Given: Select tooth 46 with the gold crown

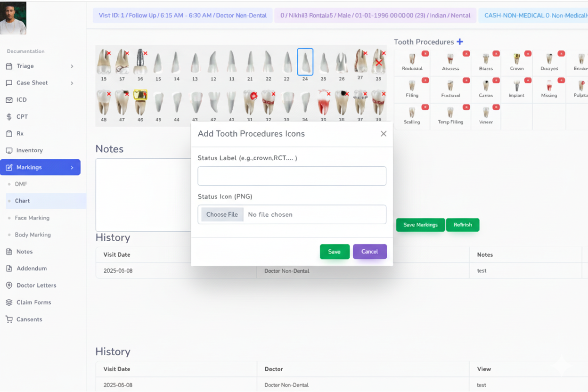Looking at the screenshot, I should pyautogui.click(x=140, y=102).
